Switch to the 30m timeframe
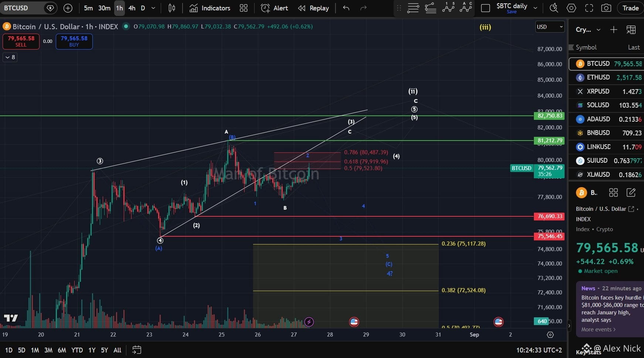This screenshot has width=644, height=358. click(104, 8)
